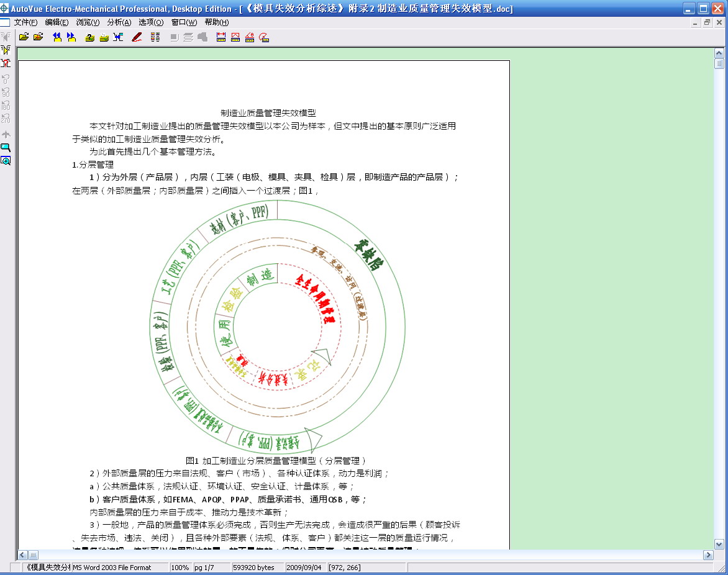Select the distance measurement tool
728x575 pixels.
(x=221, y=37)
